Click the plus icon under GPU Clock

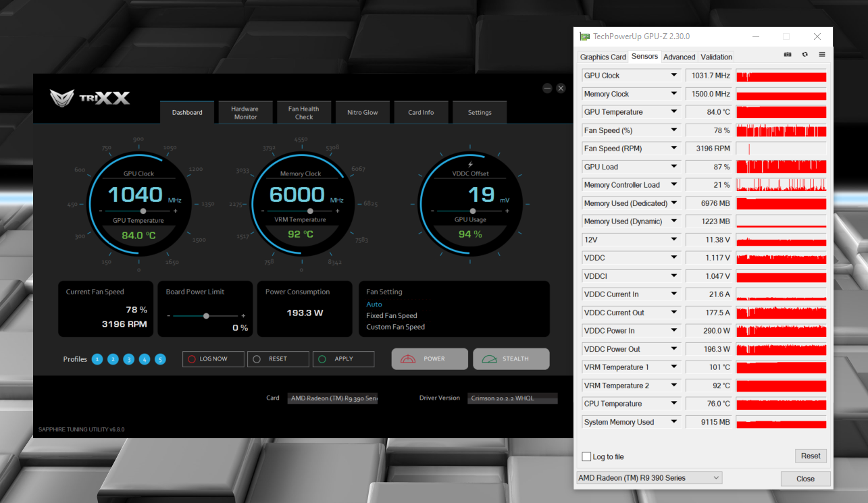[x=176, y=211]
